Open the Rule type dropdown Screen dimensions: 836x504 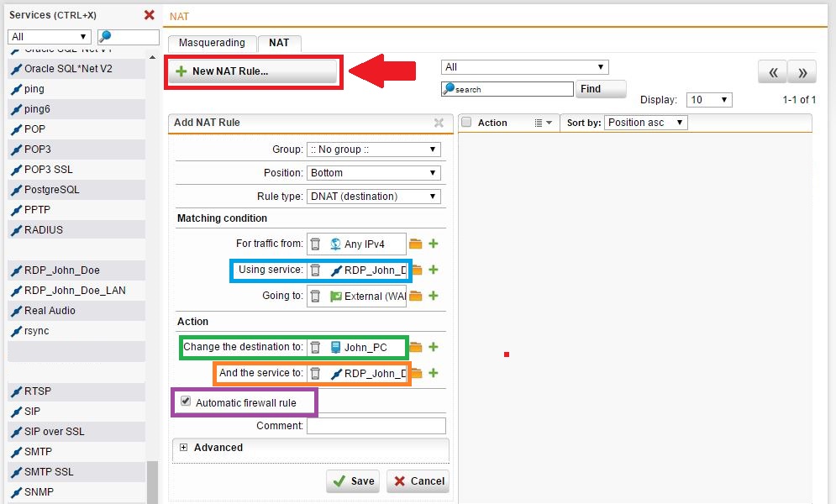coord(374,197)
